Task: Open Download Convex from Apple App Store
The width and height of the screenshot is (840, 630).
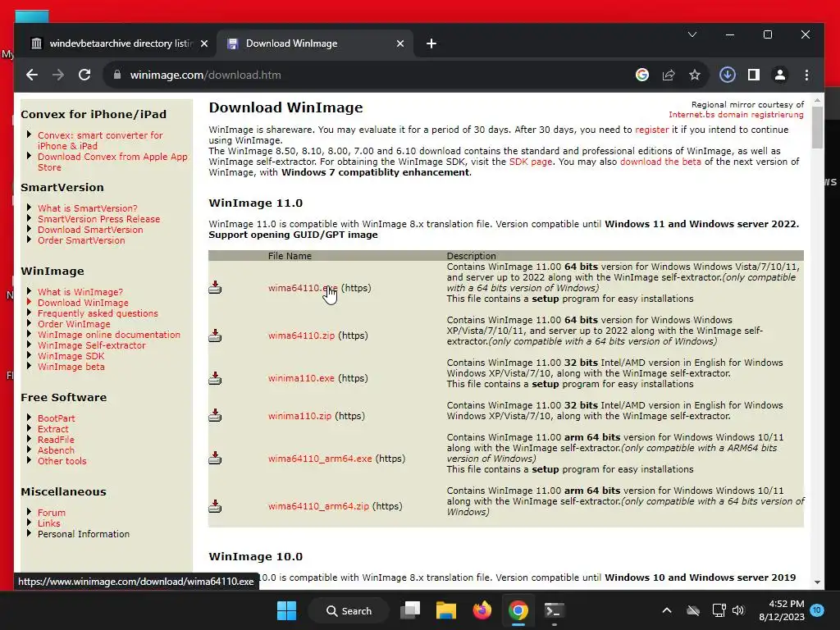Action: pos(112,162)
